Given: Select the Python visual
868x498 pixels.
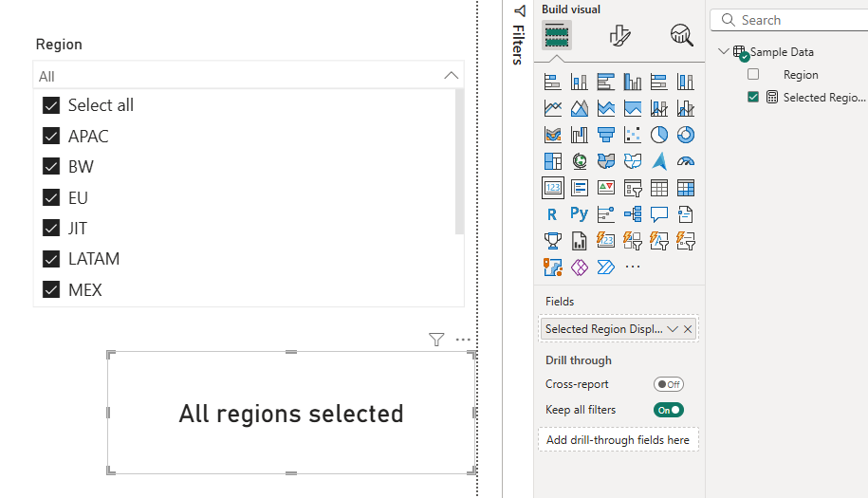Looking at the screenshot, I should pos(579,214).
